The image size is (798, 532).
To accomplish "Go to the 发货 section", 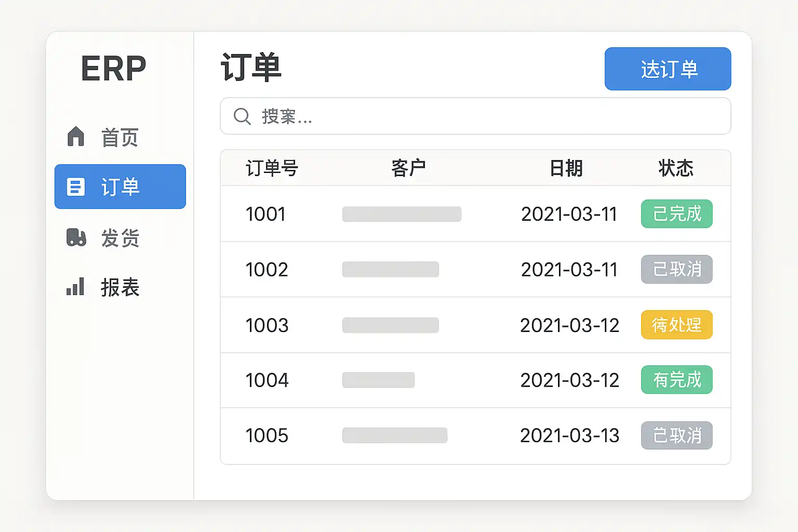I will coord(119,238).
